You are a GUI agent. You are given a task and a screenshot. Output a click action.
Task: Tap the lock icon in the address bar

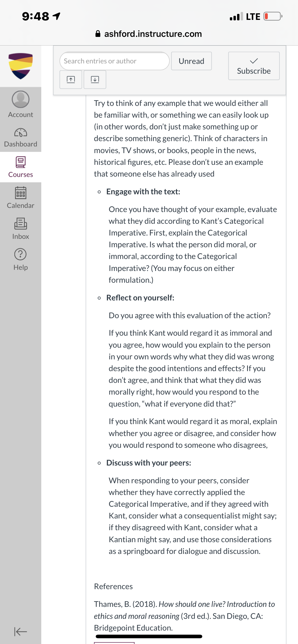(98, 34)
